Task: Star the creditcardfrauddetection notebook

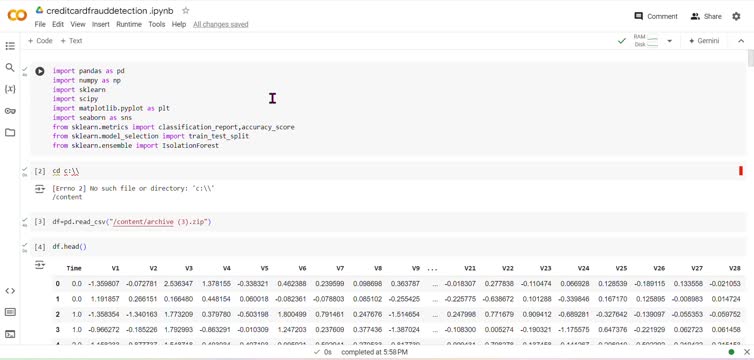Action: click(x=186, y=11)
